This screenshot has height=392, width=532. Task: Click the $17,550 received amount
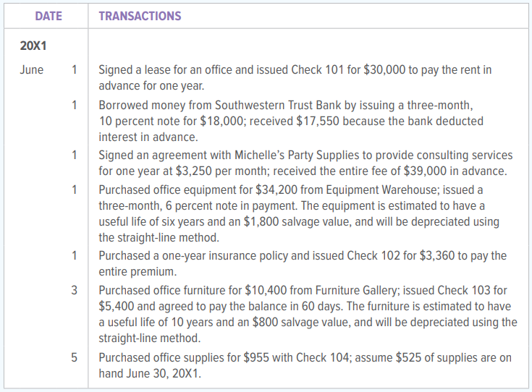tap(318, 121)
